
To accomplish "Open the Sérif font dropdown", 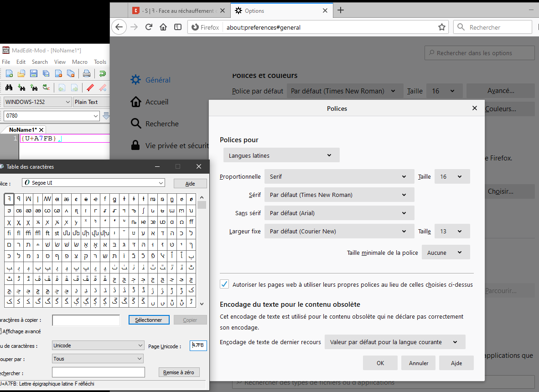I will [339, 195].
